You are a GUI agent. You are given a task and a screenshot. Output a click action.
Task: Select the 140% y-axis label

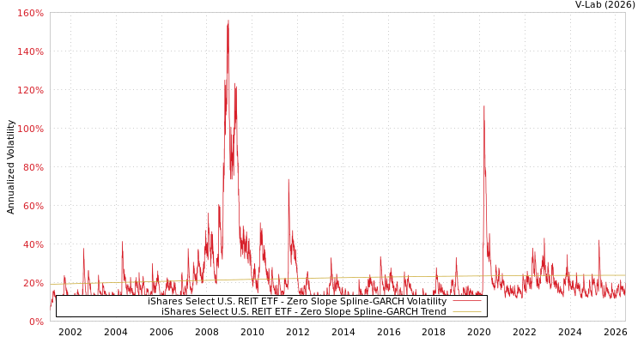click(30, 51)
